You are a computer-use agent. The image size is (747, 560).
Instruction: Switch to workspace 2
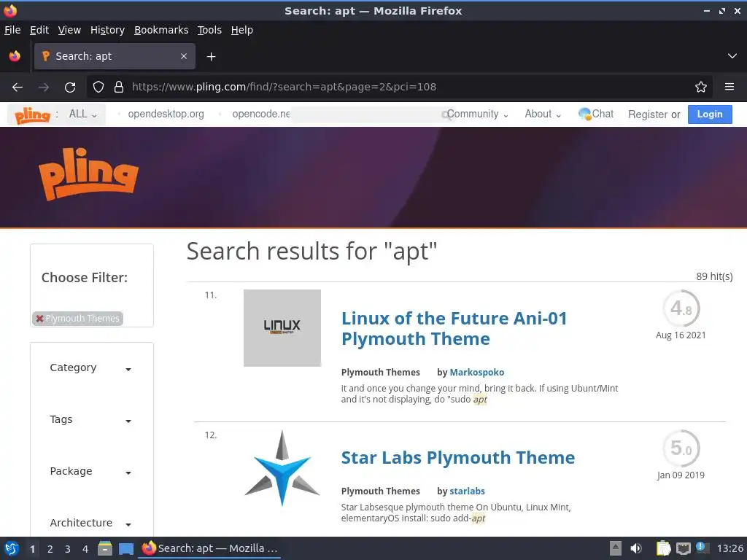[x=50, y=549]
